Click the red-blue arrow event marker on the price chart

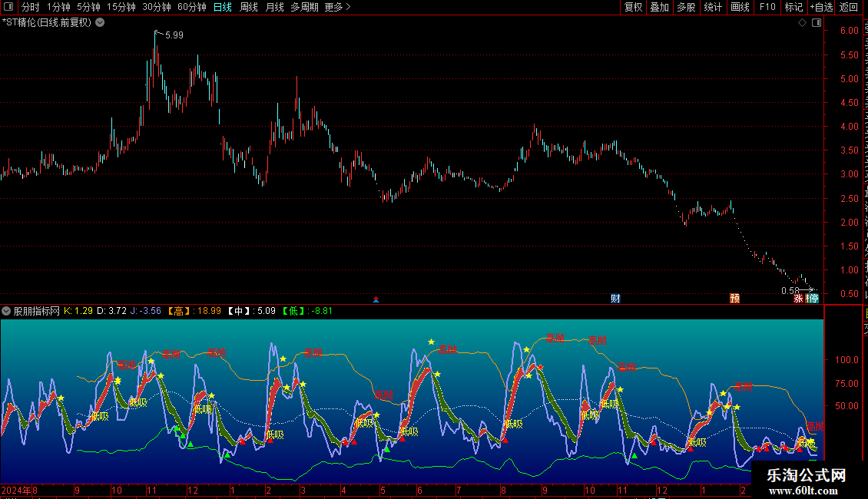pyautogui.click(x=376, y=299)
